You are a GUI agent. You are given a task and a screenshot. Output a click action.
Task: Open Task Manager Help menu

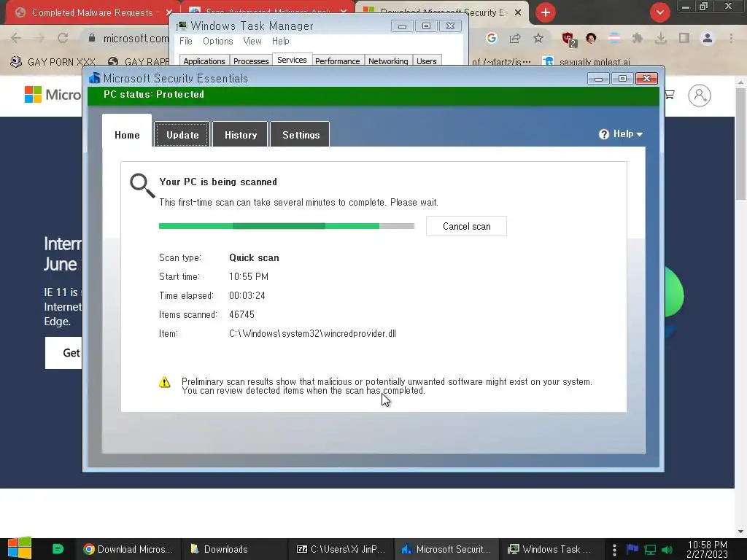tap(281, 42)
